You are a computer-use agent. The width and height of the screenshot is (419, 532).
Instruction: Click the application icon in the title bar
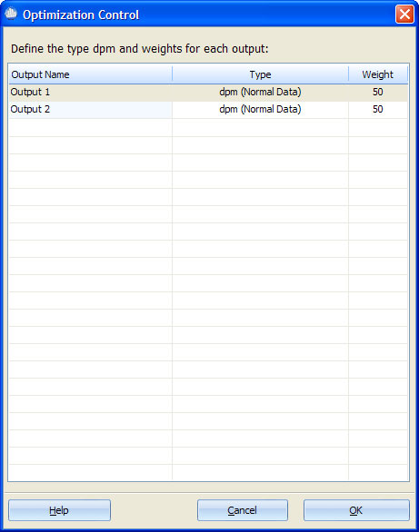click(11, 15)
